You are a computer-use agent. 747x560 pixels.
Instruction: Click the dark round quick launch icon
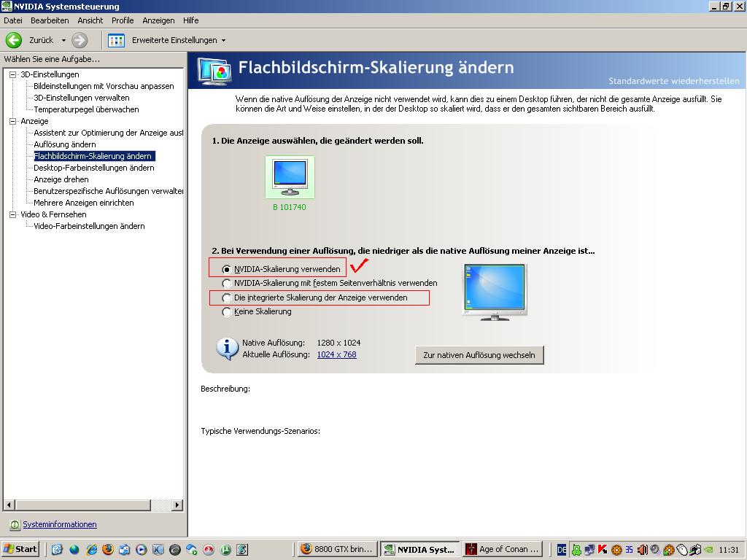tap(175, 550)
